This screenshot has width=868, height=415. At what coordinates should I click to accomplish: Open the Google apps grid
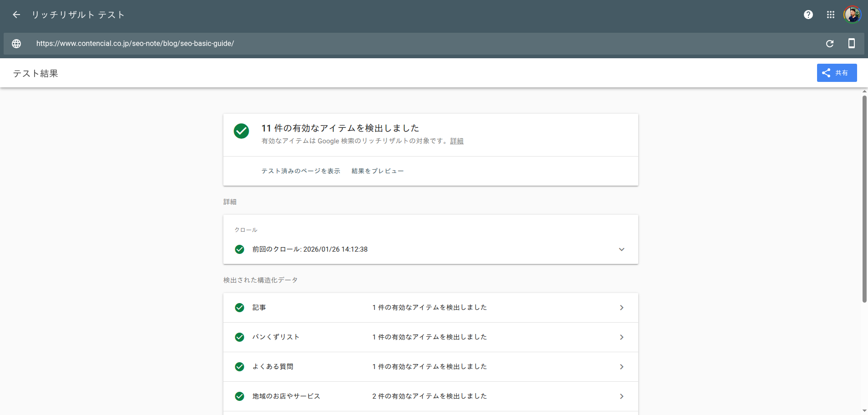point(830,15)
